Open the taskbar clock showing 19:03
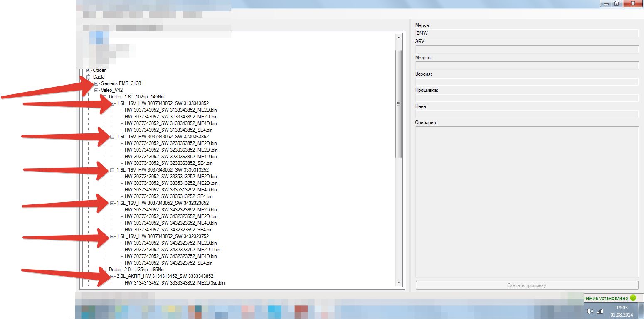This screenshot has height=319, width=644. 622,311
